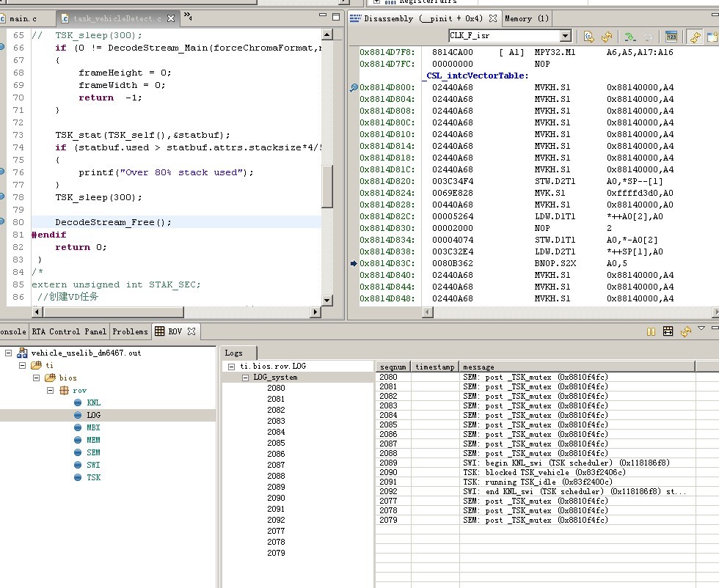Switch to the Memory (1) tab

tap(527, 19)
